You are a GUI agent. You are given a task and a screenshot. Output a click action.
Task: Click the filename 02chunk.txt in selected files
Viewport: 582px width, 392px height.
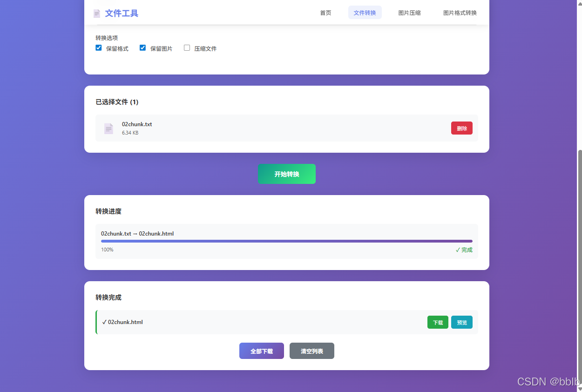click(136, 124)
